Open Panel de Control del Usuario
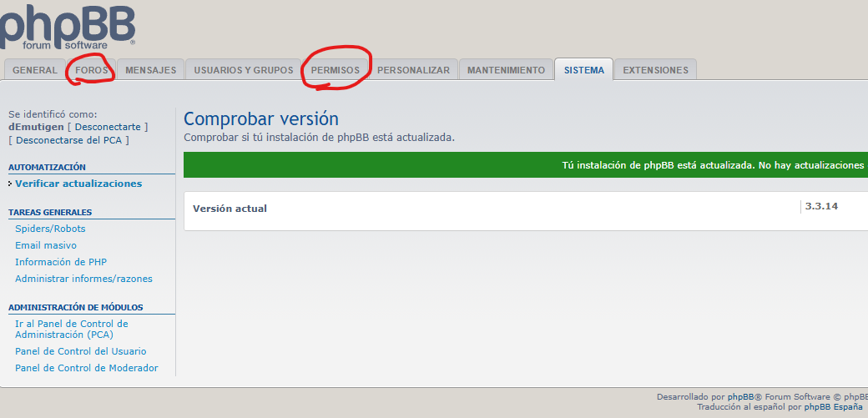Image resolution: width=868 pixels, height=418 pixels. click(80, 351)
